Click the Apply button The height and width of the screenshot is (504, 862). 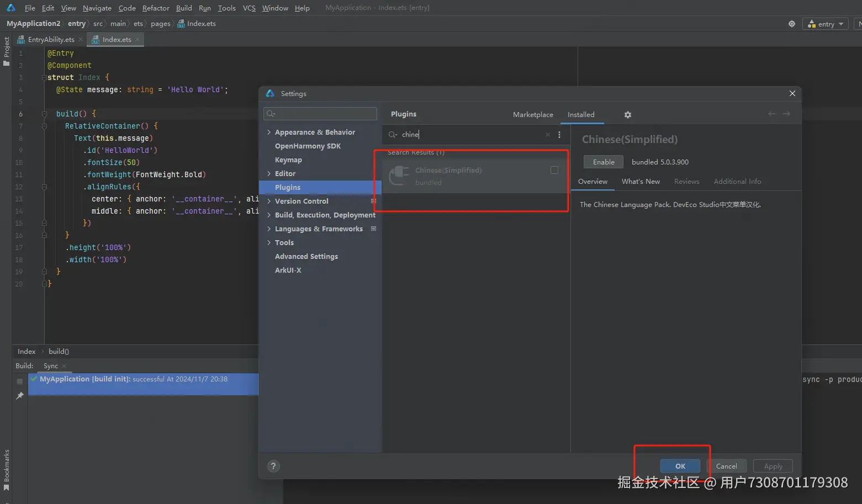pos(773,466)
